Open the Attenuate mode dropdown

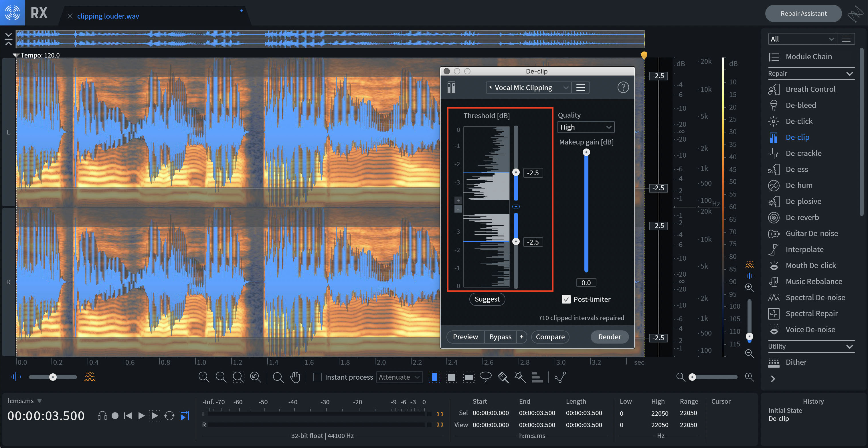(399, 377)
